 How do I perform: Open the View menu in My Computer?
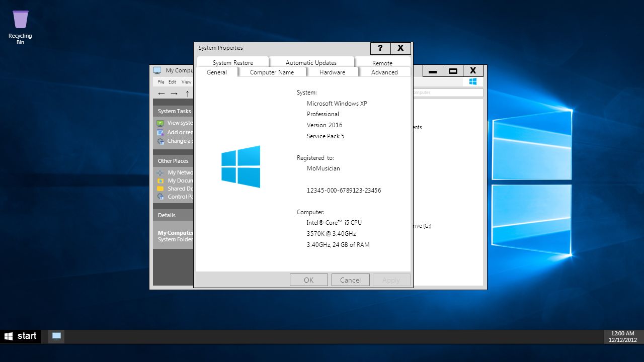tap(186, 81)
